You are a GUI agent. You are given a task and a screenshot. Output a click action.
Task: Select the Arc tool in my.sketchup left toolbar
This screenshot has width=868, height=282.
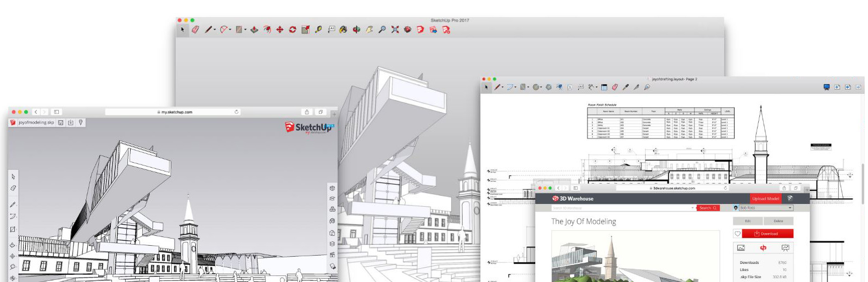[x=13, y=216]
